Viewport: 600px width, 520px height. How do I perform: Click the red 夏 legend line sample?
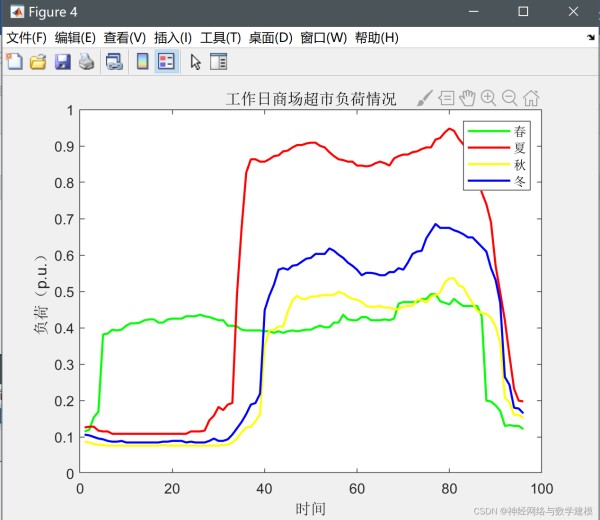[489, 148]
